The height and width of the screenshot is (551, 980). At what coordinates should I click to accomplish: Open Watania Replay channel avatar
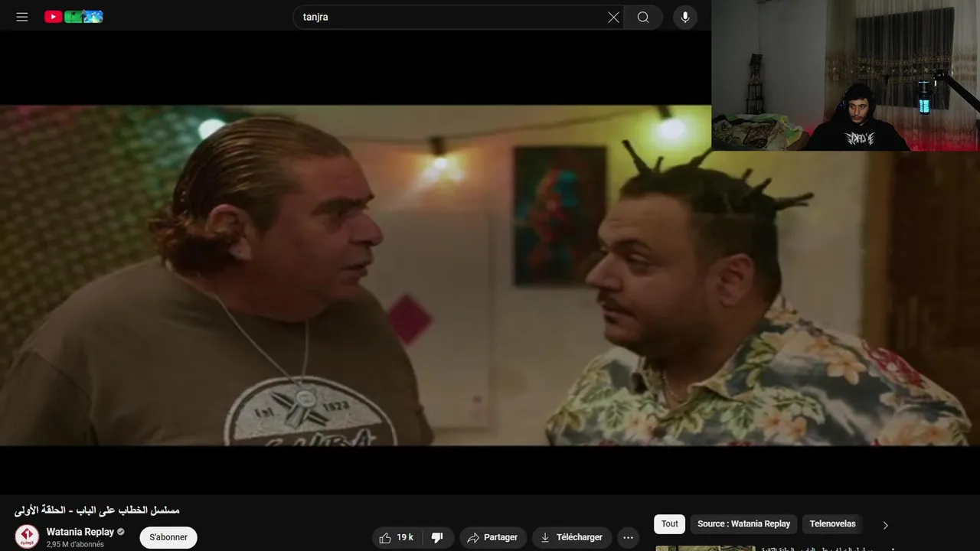(x=27, y=536)
